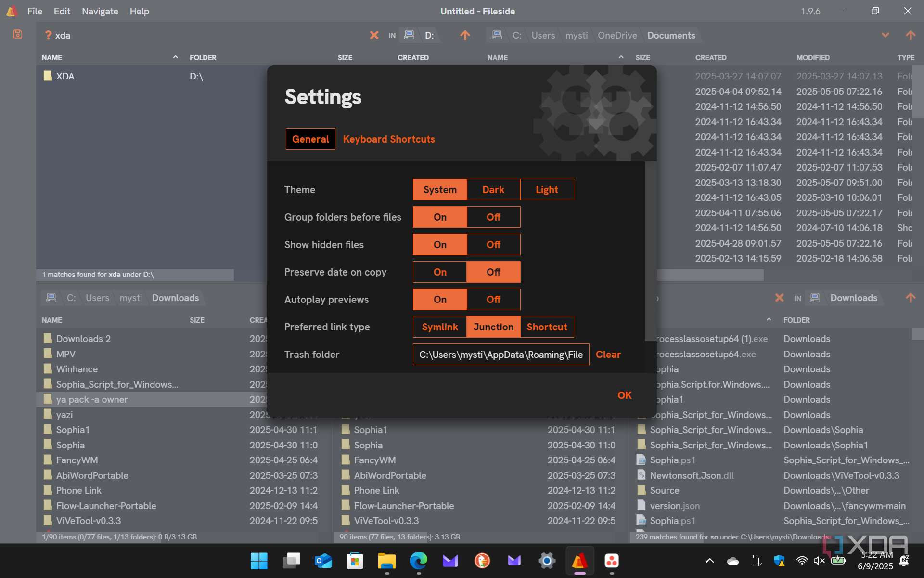Click up arrow at top-right Documents pane
This screenshot has width=924, height=578.
(910, 35)
